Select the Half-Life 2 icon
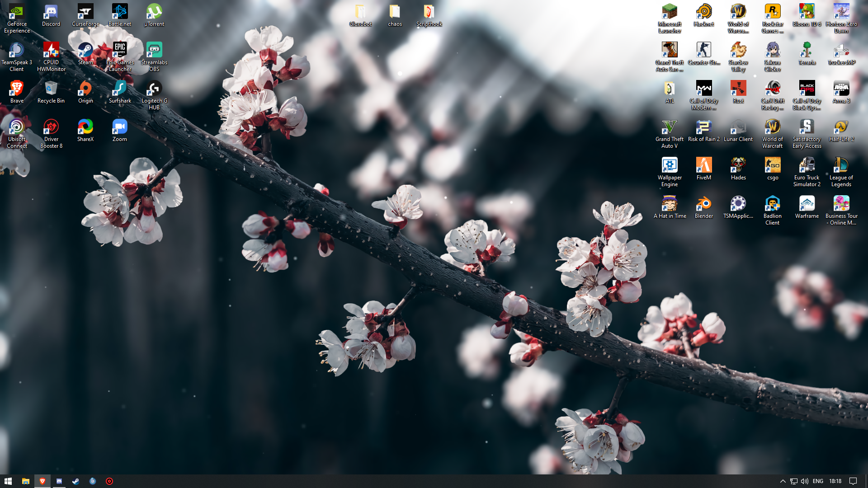 tap(841, 130)
